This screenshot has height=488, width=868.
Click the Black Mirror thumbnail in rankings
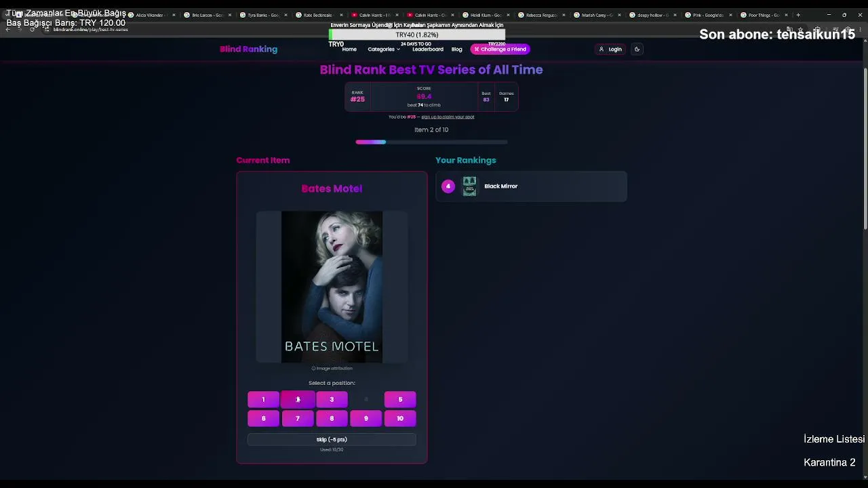(469, 186)
